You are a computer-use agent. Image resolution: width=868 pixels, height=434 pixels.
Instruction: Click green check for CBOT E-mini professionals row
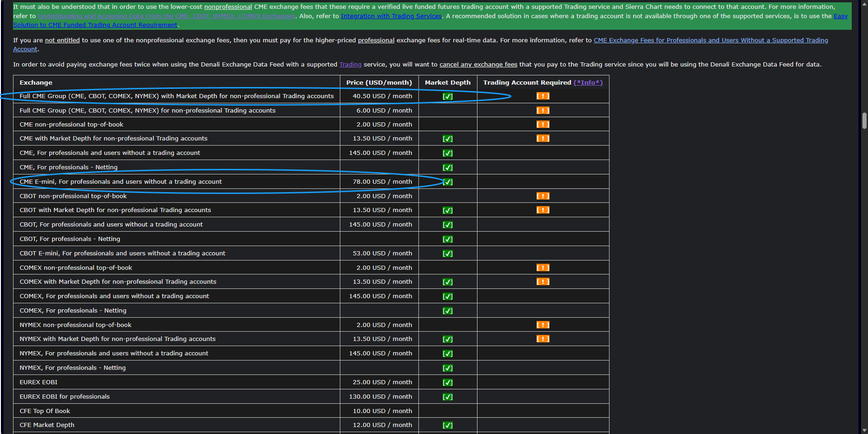pos(447,254)
